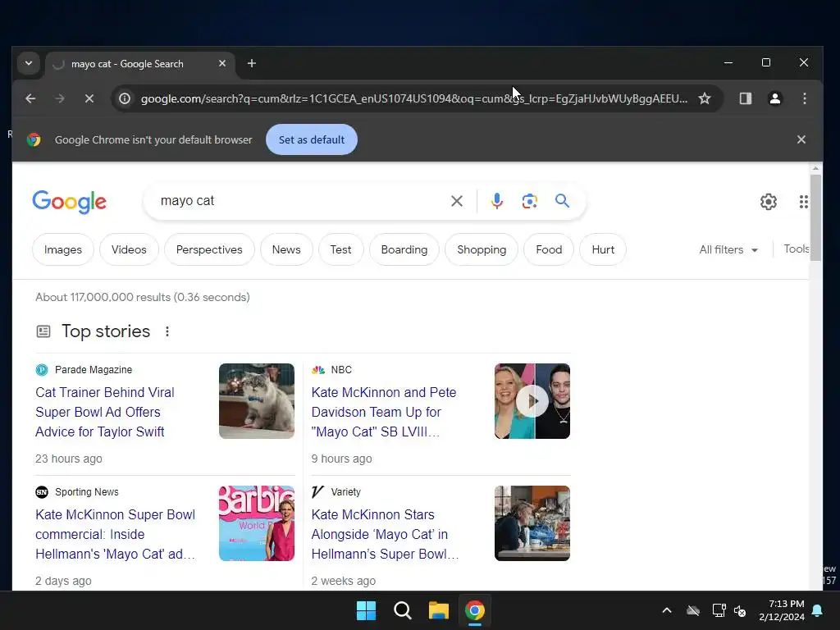Open the notification bell in taskbar

tap(818, 610)
